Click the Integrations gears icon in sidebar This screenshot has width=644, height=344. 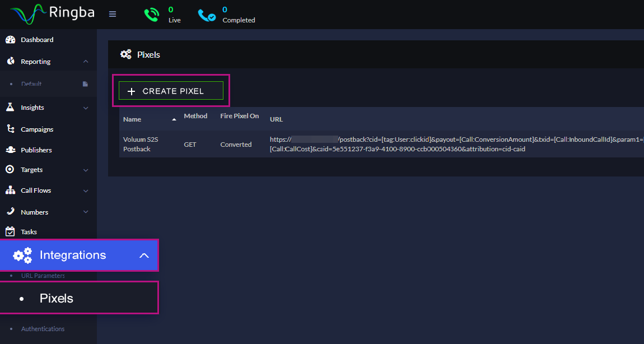pyautogui.click(x=22, y=255)
